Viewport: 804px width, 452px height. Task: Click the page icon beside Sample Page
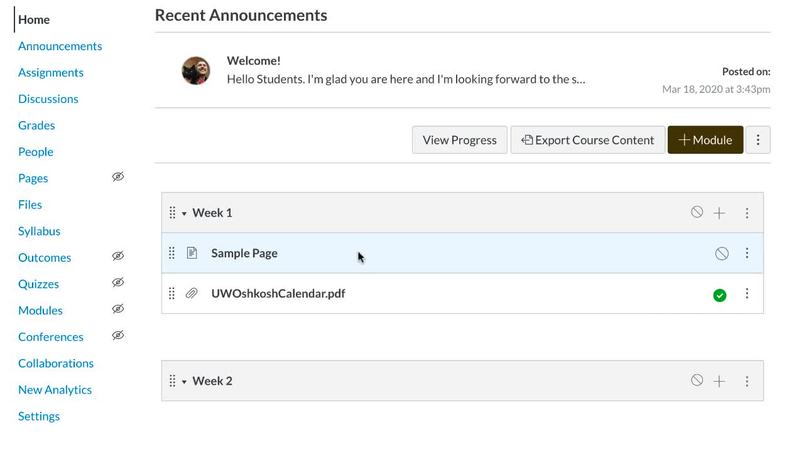[192, 253]
